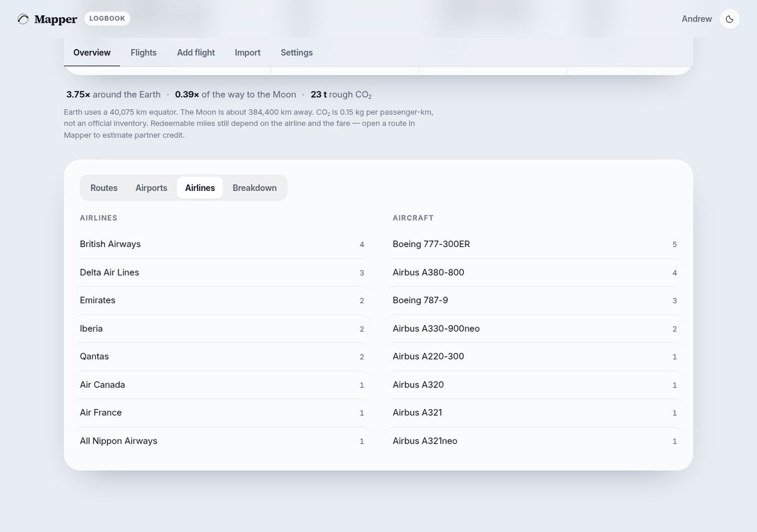Switch to the Flights tab

(144, 52)
